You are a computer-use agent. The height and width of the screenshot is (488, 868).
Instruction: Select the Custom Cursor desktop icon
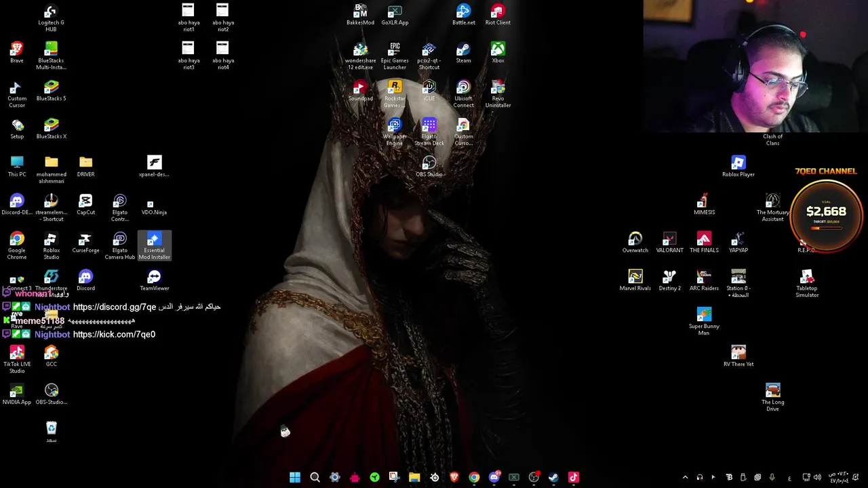17,94
